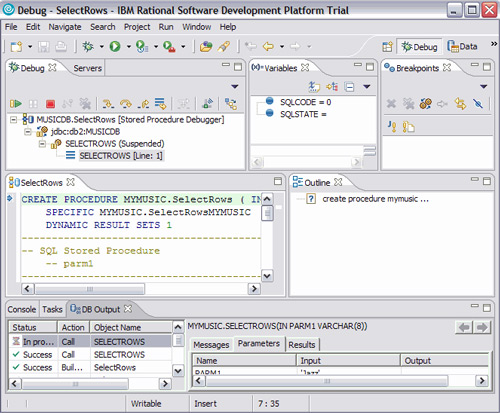Open the New wizard dropdown arrow
The width and height of the screenshot is (500, 413).
30,47
